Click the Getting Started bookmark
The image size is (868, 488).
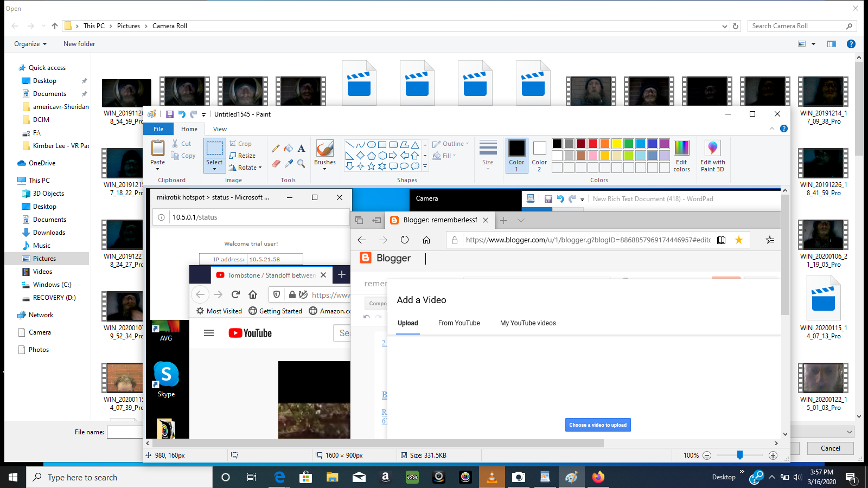pos(276,311)
